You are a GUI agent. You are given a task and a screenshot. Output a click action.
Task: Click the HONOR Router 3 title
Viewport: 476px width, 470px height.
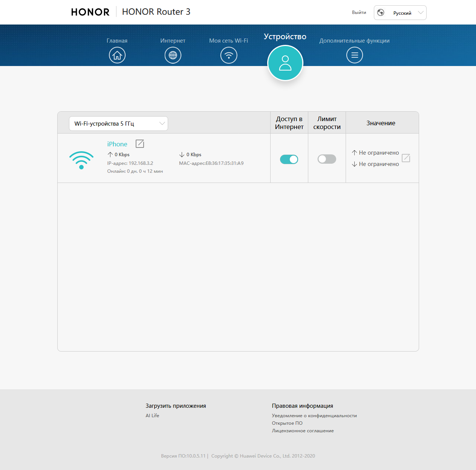[156, 12]
